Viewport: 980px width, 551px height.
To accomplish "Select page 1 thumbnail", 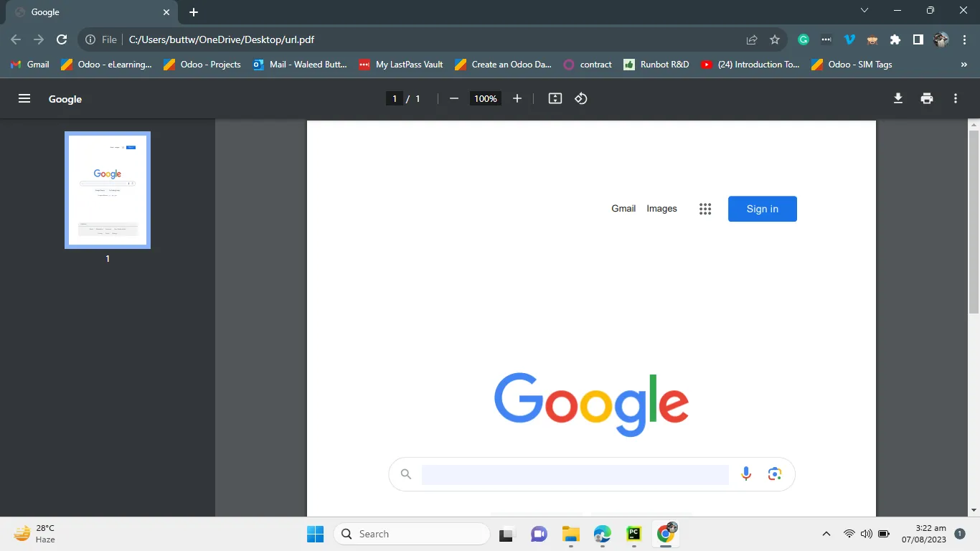I will pos(108,190).
